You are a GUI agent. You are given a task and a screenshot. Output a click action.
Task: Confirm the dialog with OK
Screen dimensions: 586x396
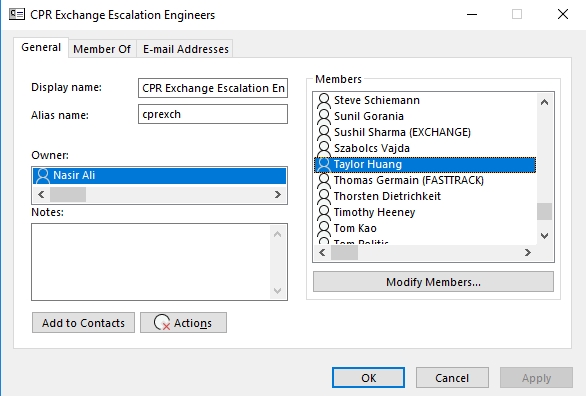(x=368, y=378)
